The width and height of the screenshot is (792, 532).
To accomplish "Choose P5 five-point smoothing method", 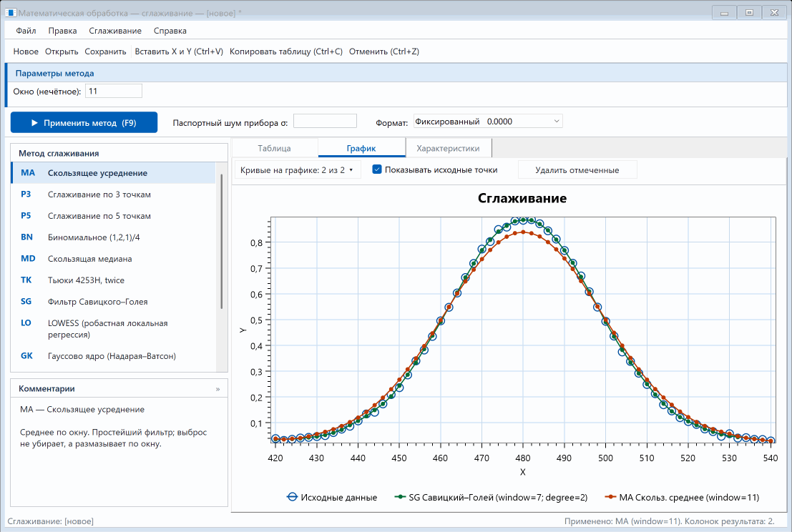I will (x=113, y=216).
